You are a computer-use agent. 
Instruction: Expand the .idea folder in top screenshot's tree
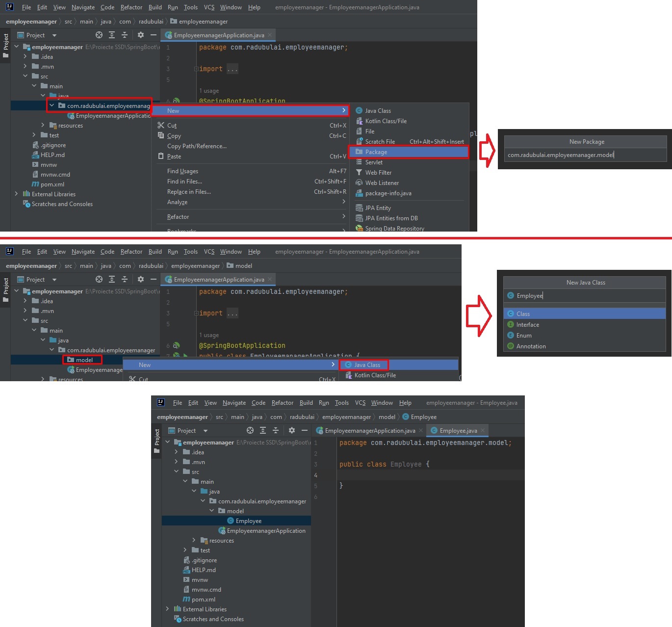tap(25, 56)
